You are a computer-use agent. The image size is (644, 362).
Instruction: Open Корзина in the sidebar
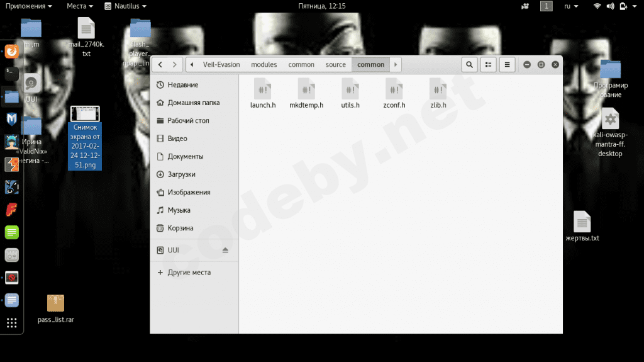180,228
